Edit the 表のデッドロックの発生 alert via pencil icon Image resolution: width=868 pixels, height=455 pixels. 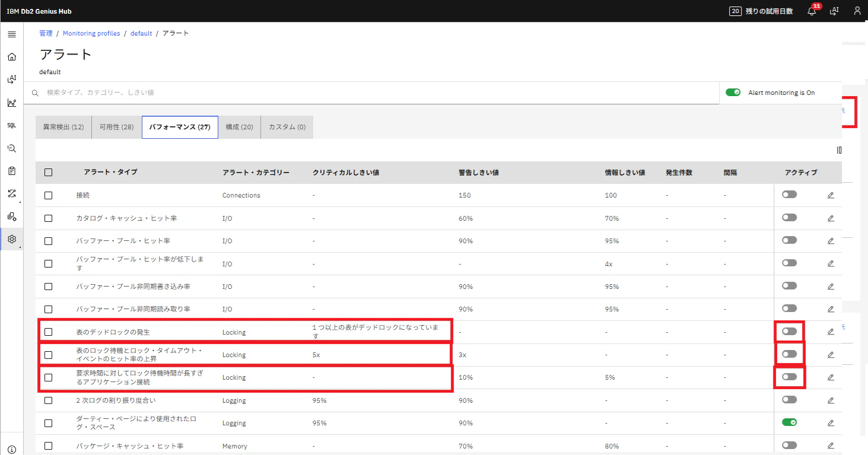(x=831, y=332)
